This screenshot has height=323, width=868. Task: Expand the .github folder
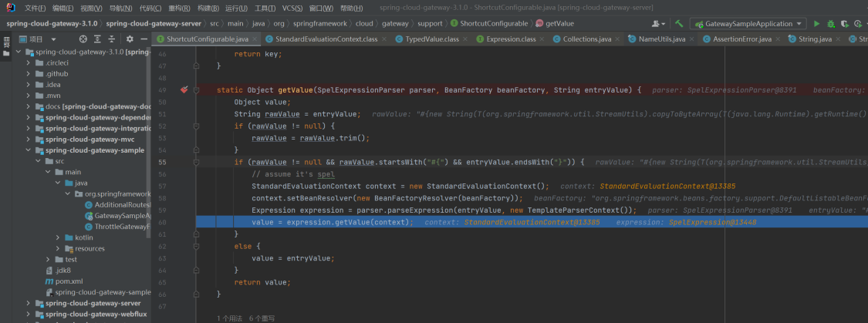tap(29, 73)
